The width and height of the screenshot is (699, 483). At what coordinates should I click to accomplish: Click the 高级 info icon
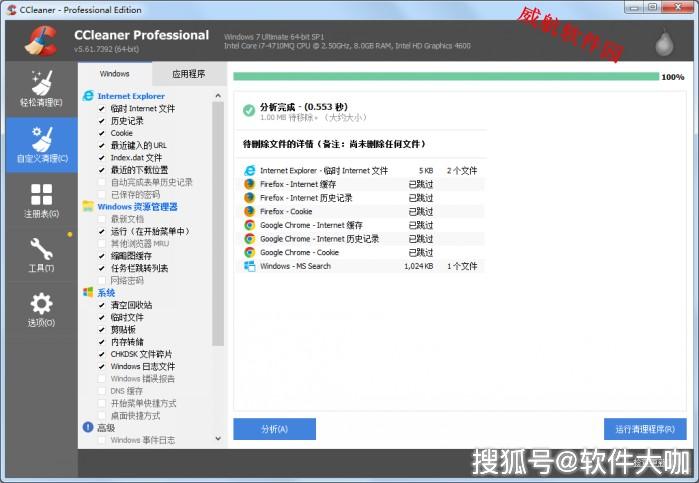tap(88, 427)
